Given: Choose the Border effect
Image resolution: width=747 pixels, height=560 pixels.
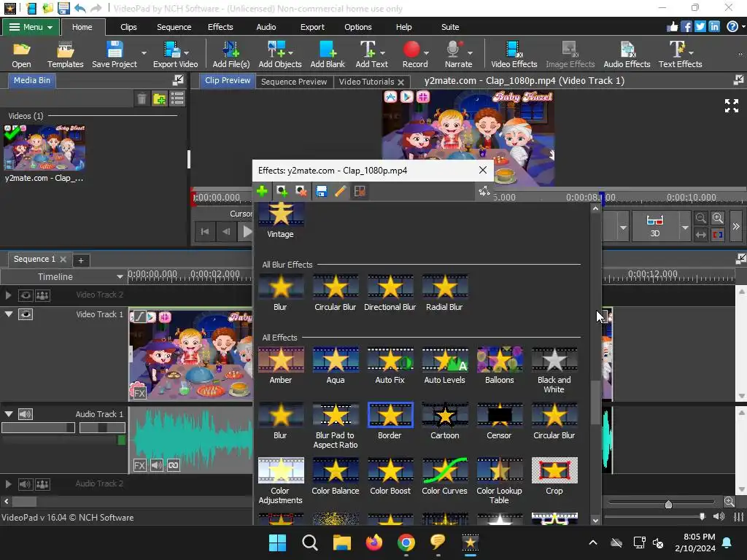Looking at the screenshot, I should 390,421.
